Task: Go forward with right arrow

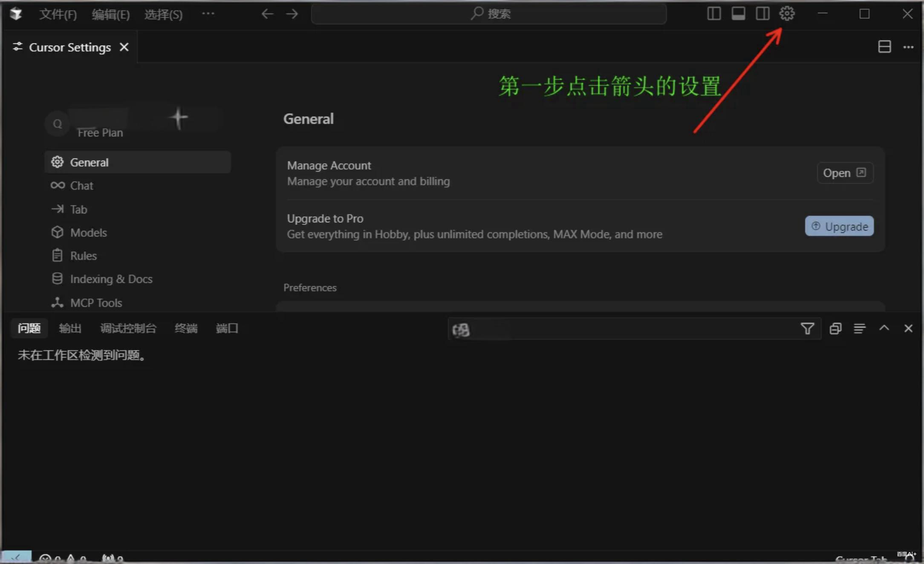Action: click(292, 14)
